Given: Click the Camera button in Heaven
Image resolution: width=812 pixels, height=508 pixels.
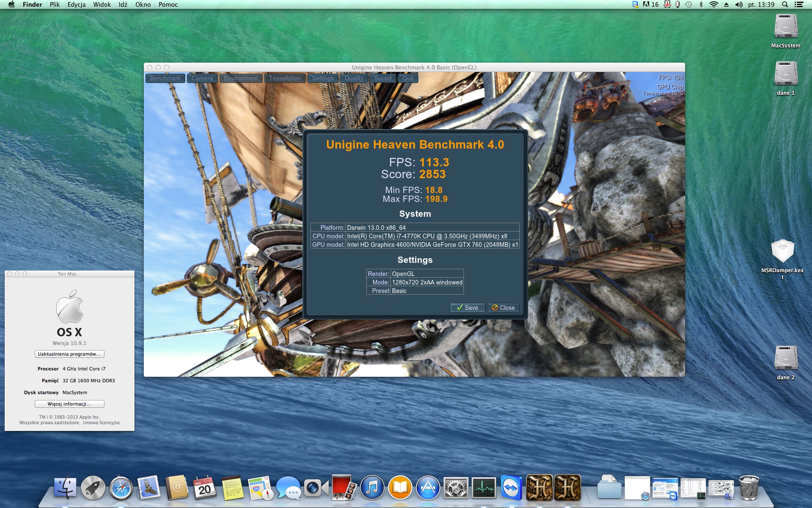Looking at the screenshot, I should coord(202,78).
